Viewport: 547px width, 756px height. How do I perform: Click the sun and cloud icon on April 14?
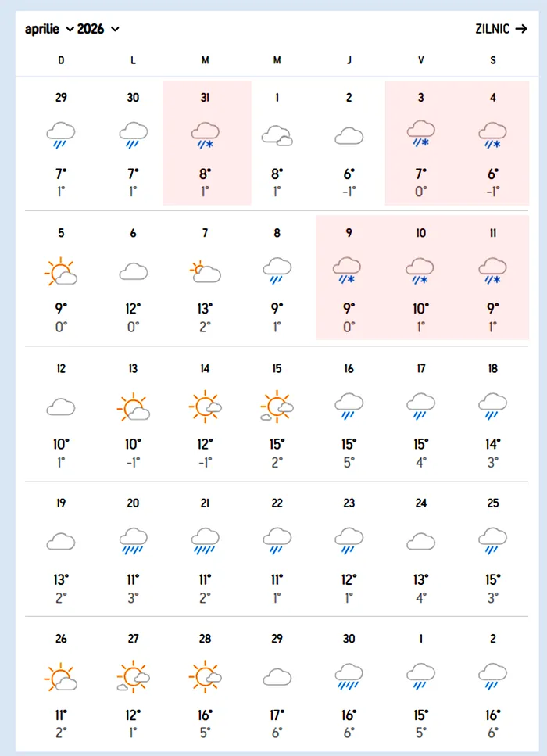point(205,407)
